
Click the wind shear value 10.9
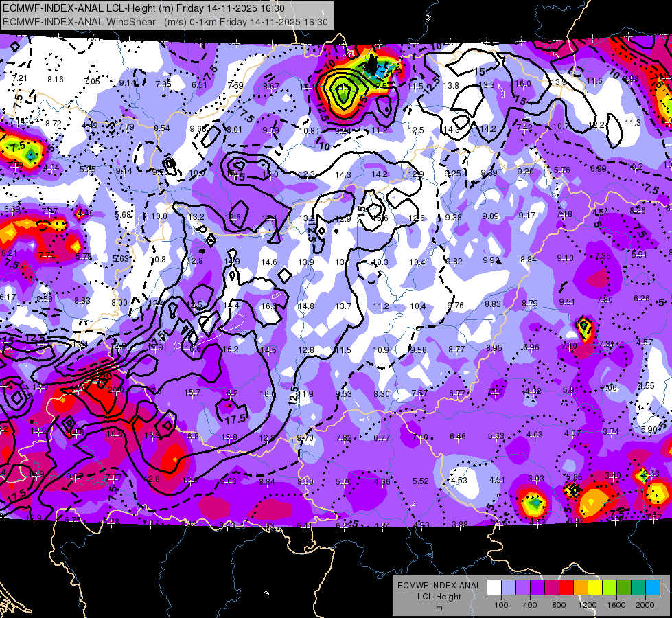tap(381, 350)
